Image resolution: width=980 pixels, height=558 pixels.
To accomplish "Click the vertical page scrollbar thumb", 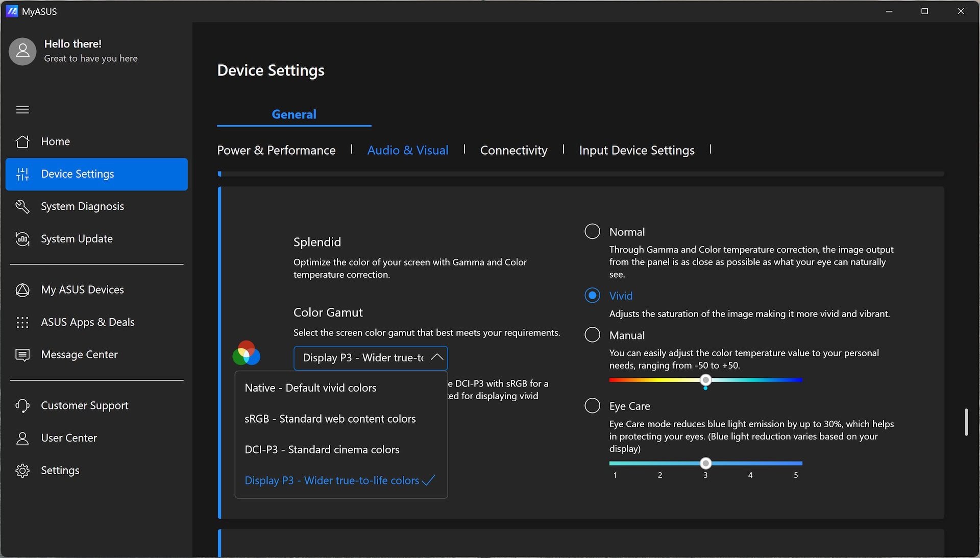I will (x=966, y=422).
